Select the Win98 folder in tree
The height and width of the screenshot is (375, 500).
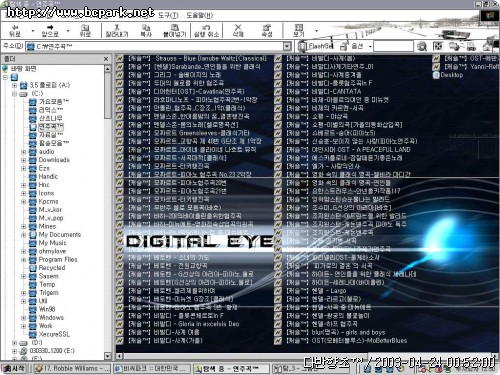coord(47,309)
